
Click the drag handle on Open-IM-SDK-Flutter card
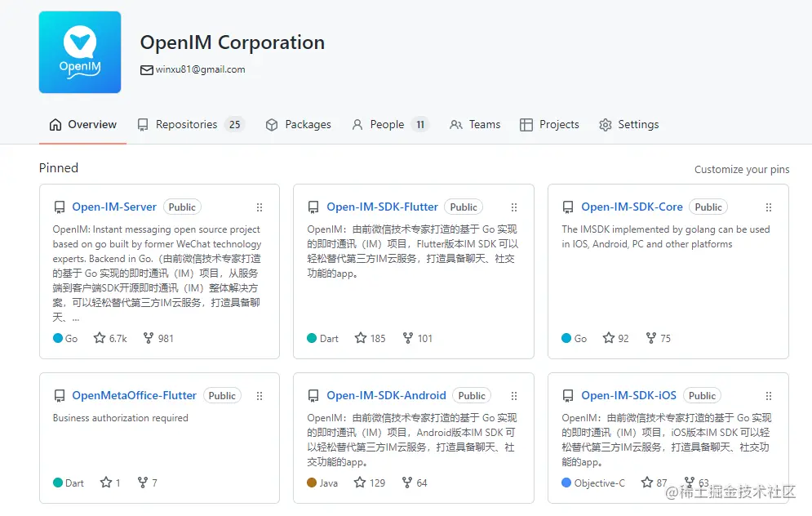click(514, 207)
